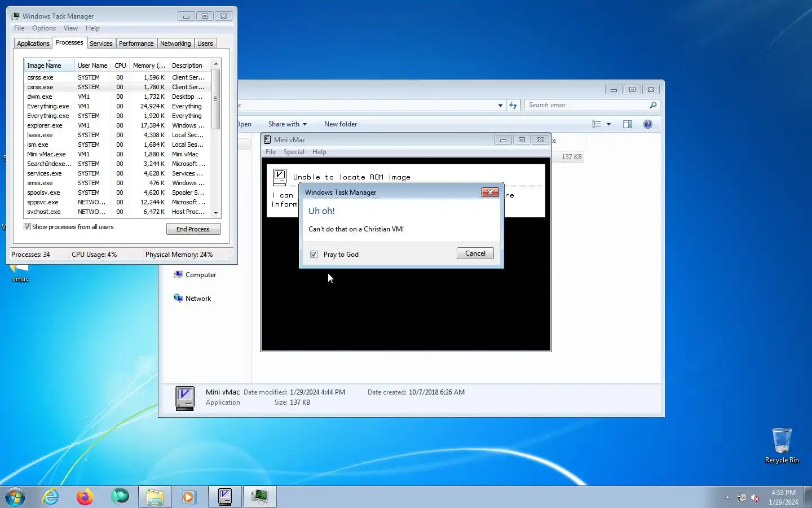Open Windows Explorer folder on taskbar

155,497
